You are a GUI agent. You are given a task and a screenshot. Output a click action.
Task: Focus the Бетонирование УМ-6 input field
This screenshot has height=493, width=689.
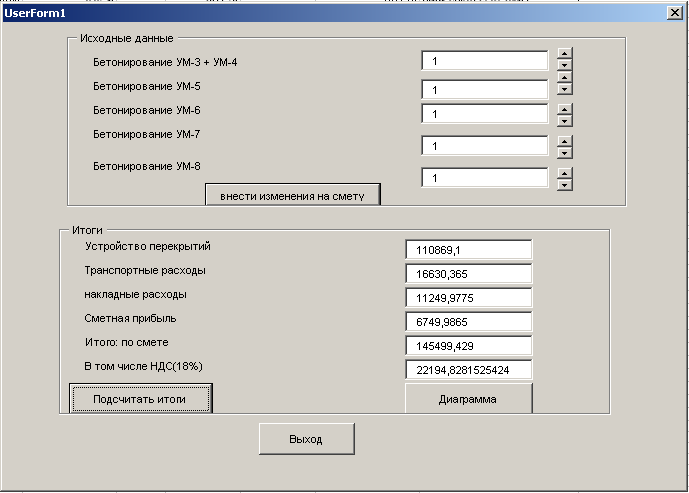pos(485,113)
